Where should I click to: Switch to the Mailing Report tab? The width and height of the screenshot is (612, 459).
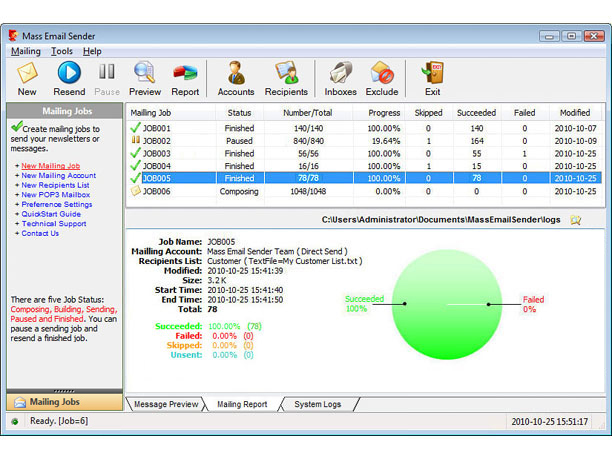(242, 404)
